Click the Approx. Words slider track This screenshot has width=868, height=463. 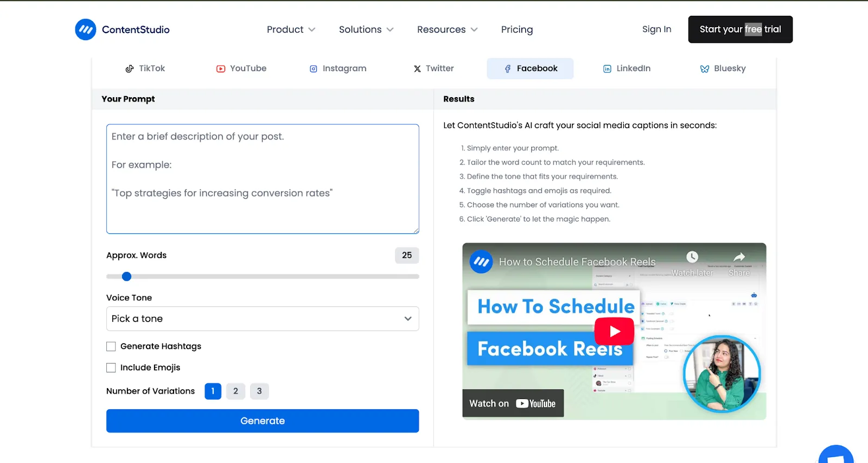pos(263,276)
